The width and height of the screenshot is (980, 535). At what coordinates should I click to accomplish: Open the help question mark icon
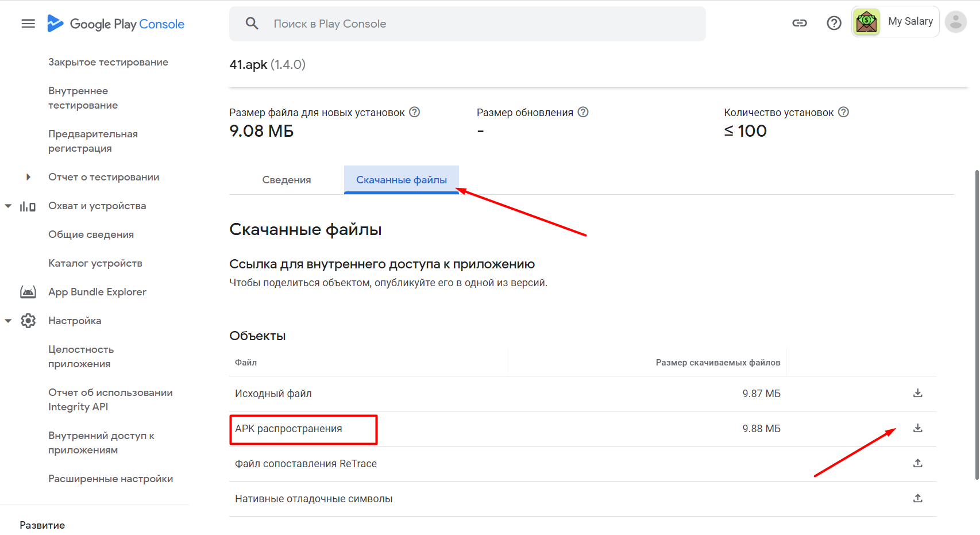(x=834, y=23)
